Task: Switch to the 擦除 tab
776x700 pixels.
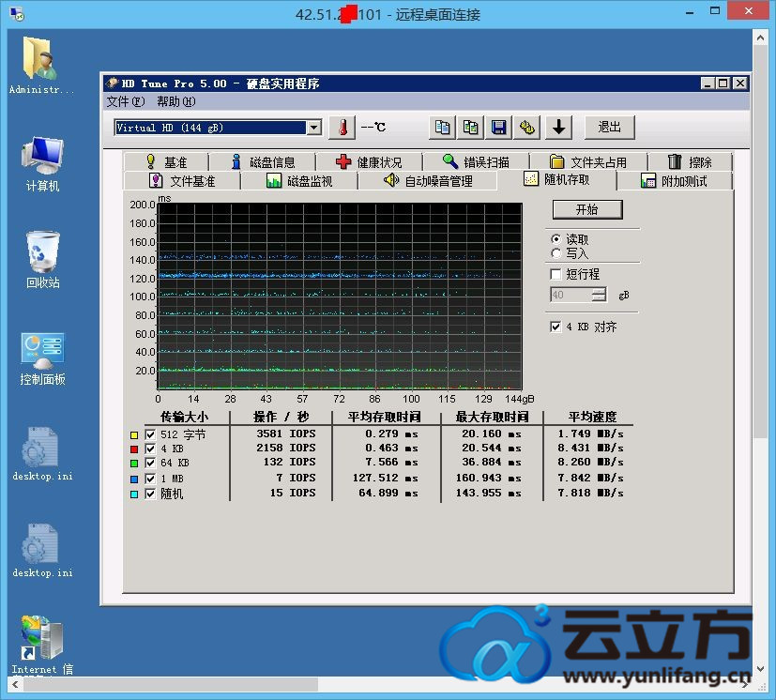Action: pos(690,162)
